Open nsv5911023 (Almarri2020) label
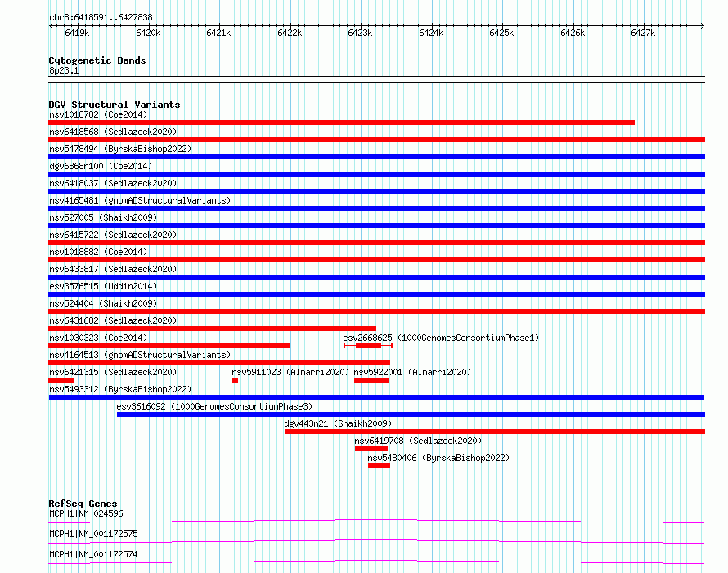The height and width of the screenshot is (573, 728). coord(290,372)
